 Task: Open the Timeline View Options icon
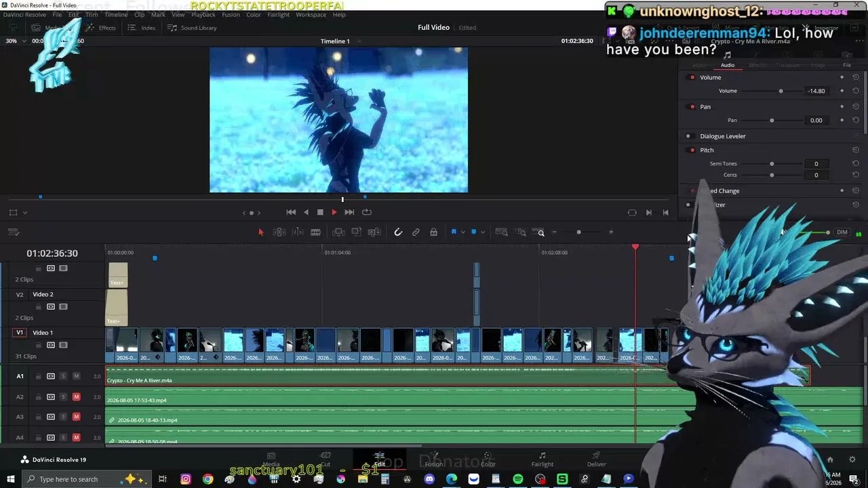14,232
